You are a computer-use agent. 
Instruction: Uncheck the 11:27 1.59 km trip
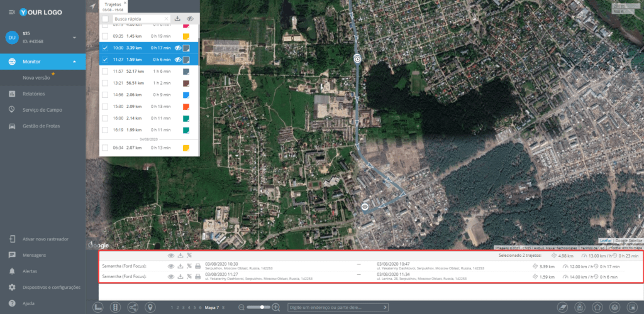point(105,60)
